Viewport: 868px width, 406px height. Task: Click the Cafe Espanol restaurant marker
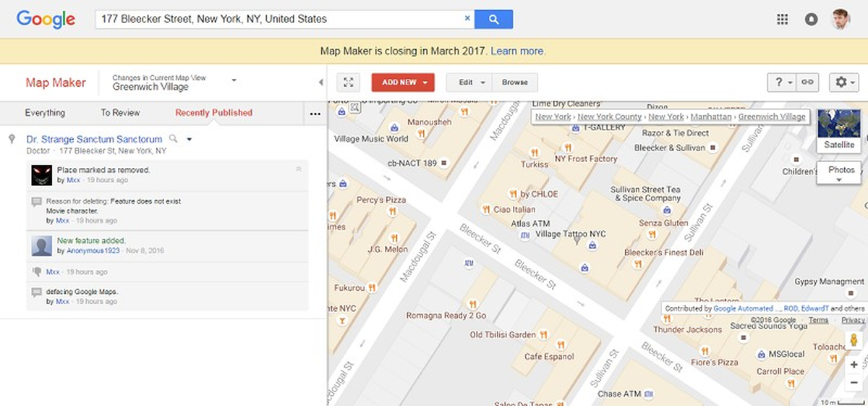[561, 344]
